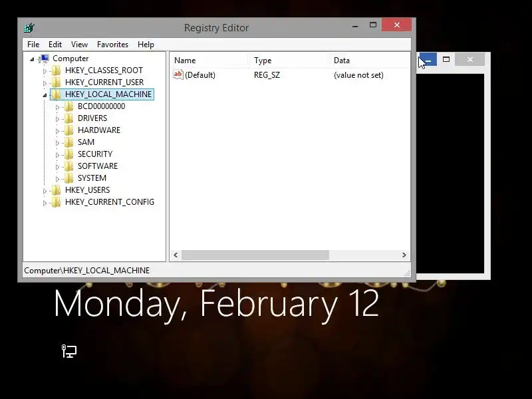This screenshot has width=532, height=399.
Task: Click the SOFTWARE folder icon
Action: pos(69,166)
